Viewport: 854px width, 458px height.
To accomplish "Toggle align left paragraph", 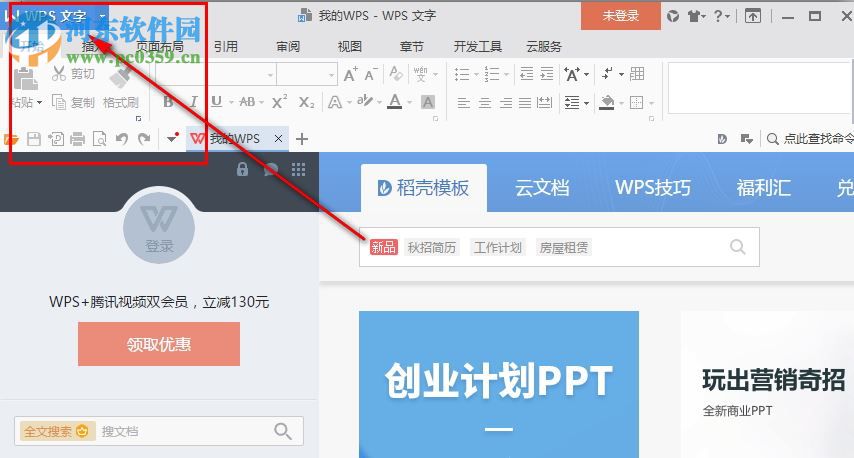I will point(463,102).
